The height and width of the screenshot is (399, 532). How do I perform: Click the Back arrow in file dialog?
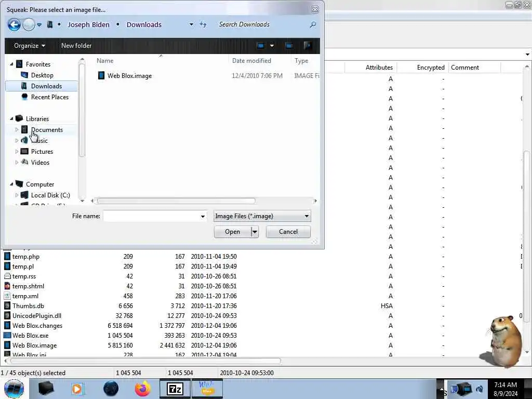[14, 25]
